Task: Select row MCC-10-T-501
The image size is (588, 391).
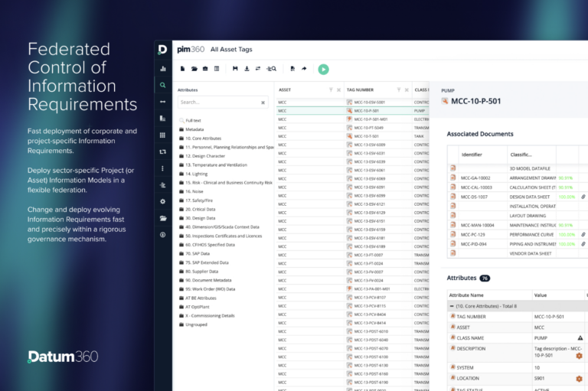Action: point(352,136)
